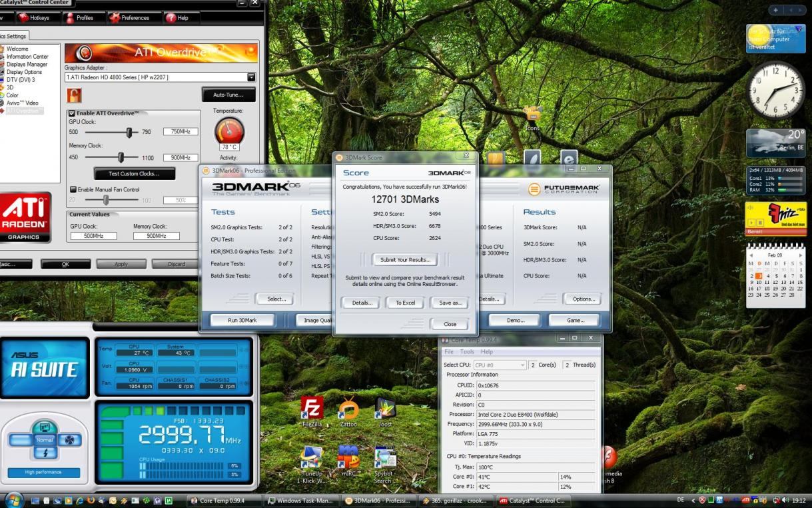Screen dimensions: 812x508
Task: Go to previous month in calendar gadget
Action: (x=753, y=255)
